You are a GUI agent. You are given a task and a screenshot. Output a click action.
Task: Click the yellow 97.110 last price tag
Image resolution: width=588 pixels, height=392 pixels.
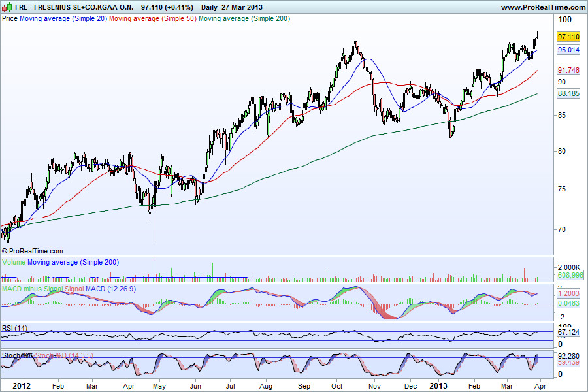tap(568, 37)
